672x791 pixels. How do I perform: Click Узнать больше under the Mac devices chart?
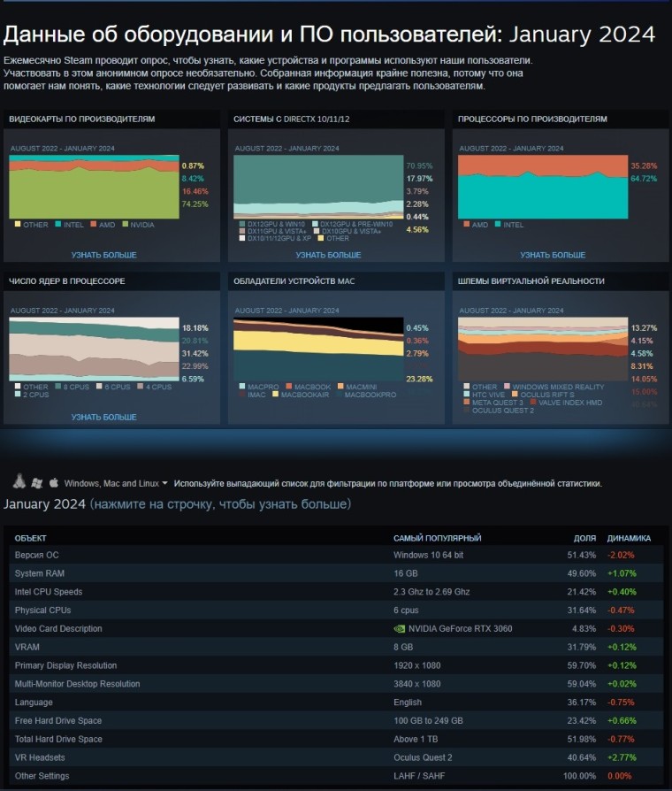click(328, 417)
